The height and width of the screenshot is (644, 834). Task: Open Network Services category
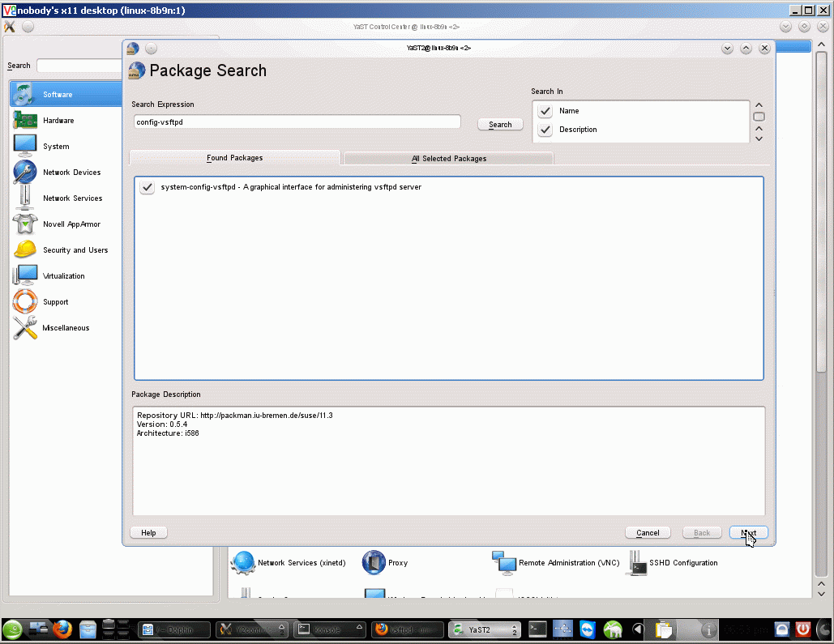72,198
